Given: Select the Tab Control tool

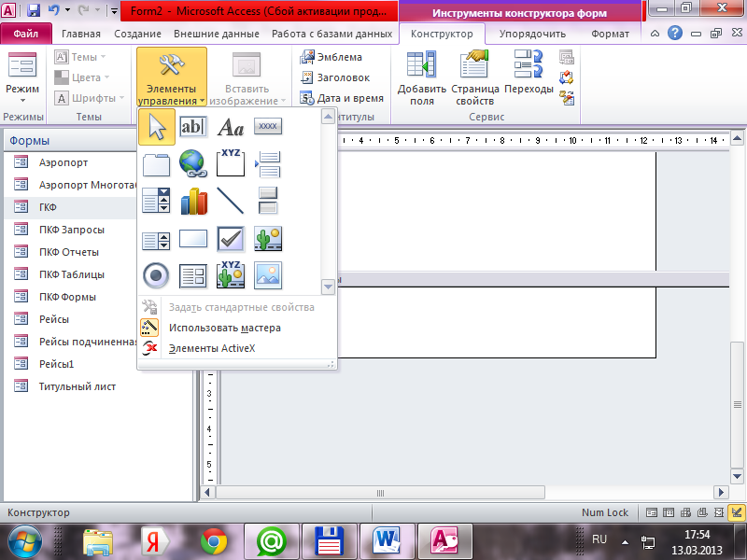Looking at the screenshot, I should tap(156, 165).
